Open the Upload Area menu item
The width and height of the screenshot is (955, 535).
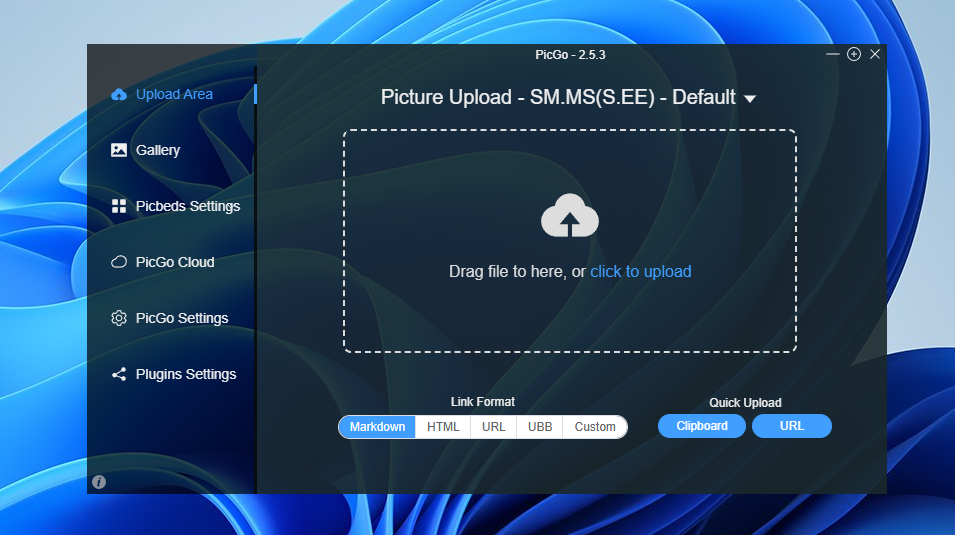pyautogui.click(x=172, y=94)
